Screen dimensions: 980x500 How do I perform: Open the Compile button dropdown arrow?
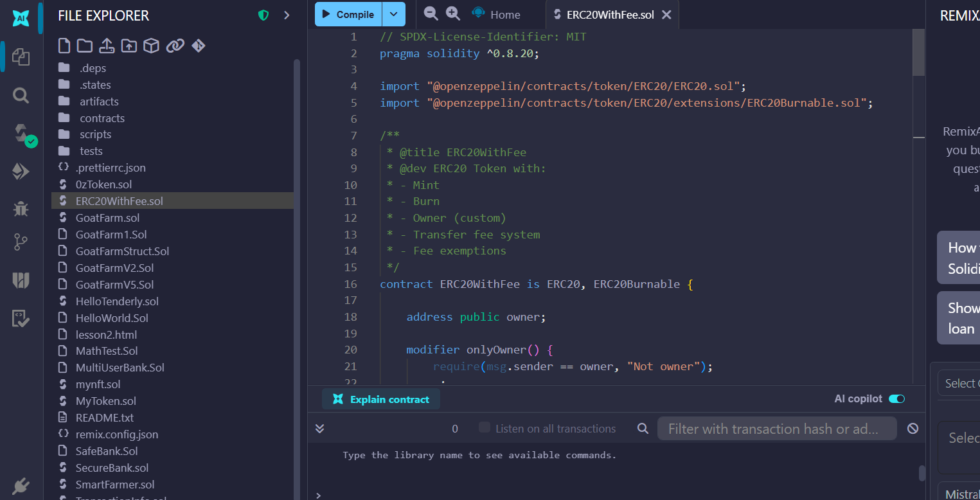click(394, 14)
